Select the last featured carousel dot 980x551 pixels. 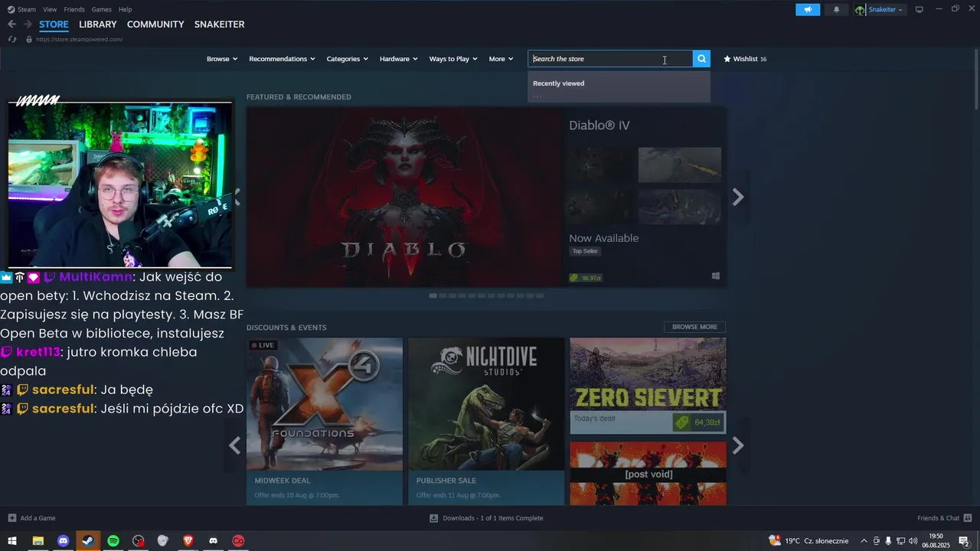540,295
